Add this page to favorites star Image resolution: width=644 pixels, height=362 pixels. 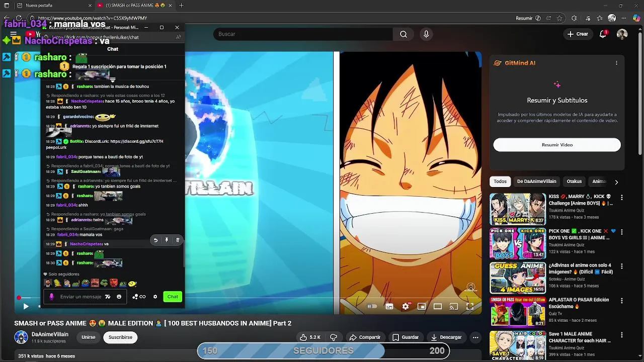pyautogui.click(x=559, y=18)
